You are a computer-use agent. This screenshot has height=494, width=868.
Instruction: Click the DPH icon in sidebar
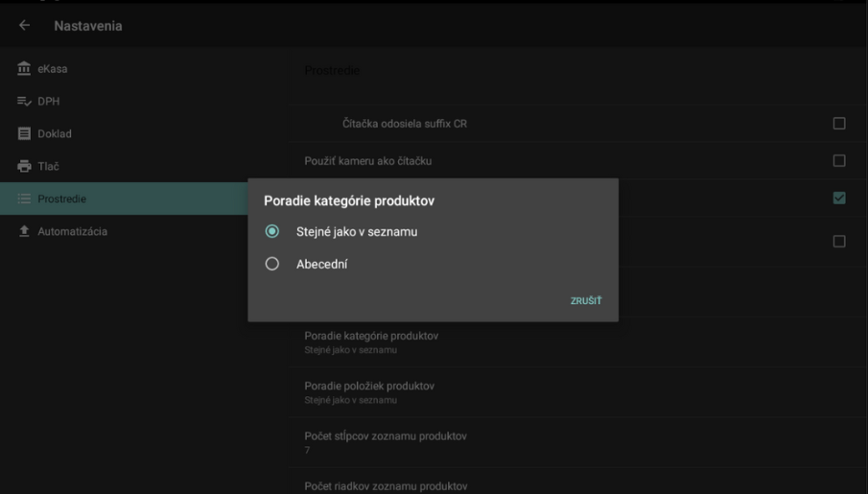click(25, 102)
